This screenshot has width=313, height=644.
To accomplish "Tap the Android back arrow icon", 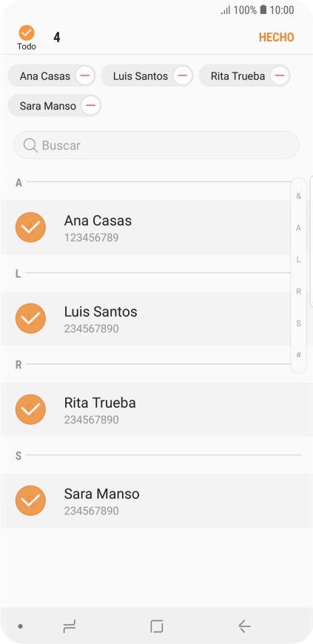I will 244,626.
